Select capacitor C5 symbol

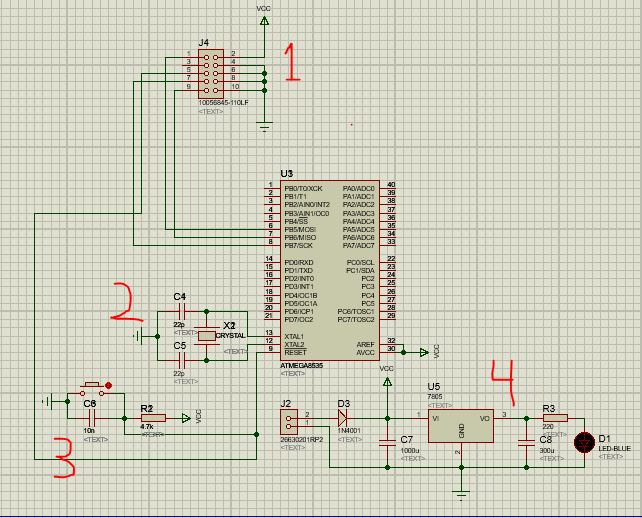tap(182, 361)
